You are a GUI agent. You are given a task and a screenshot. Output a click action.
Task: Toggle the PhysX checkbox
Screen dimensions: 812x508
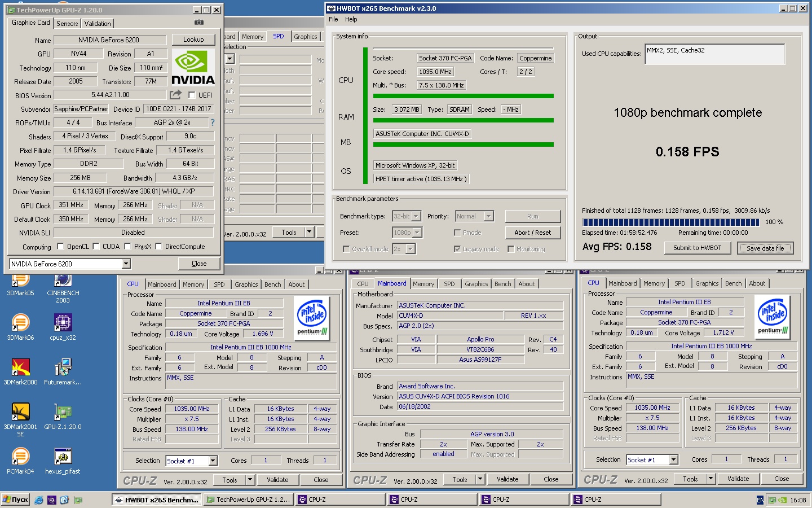127,247
